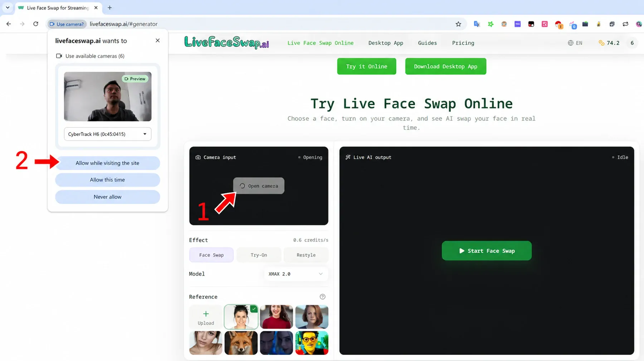
Task: Click the 74.2 credits coin balance
Action: [x=609, y=43]
